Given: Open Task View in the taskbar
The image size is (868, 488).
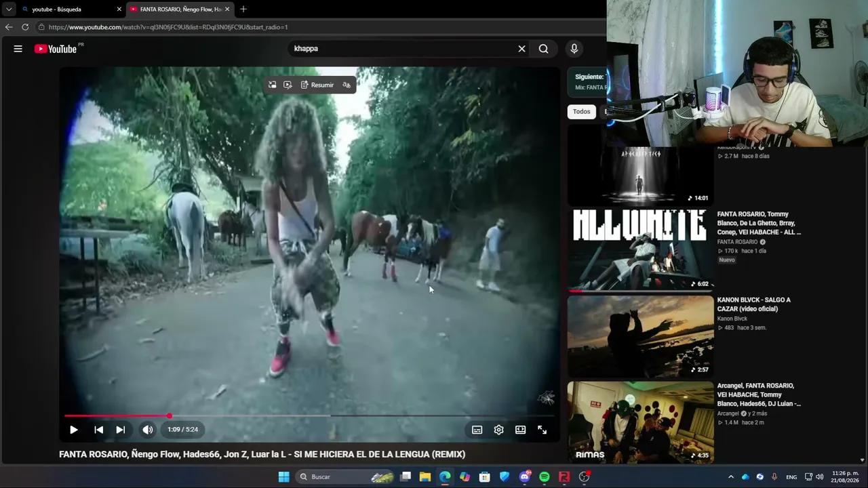Looking at the screenshot, I should (406, 477).
